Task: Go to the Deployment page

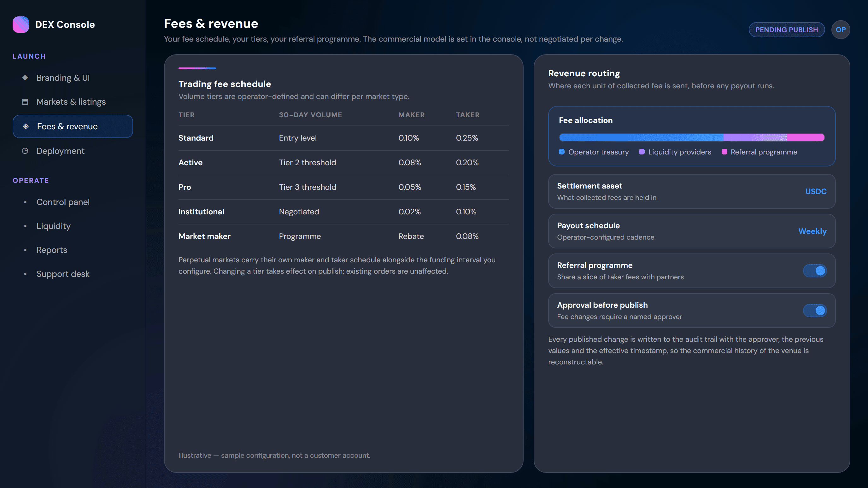Action: tap(73, 151)
